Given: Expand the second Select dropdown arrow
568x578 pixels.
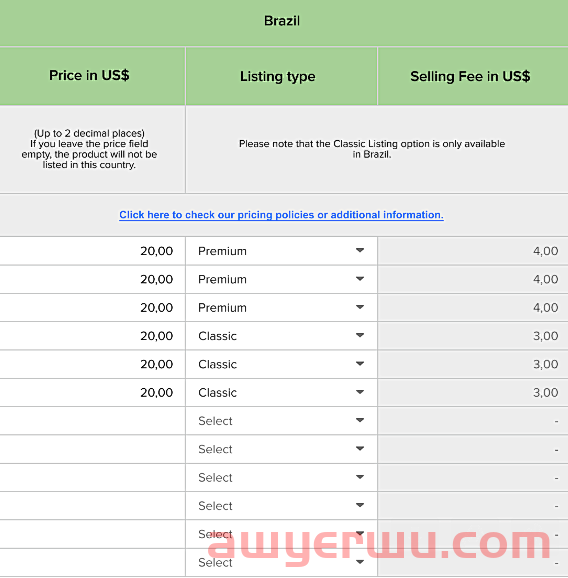Looking at the screenshot, I should pos(360,449).
